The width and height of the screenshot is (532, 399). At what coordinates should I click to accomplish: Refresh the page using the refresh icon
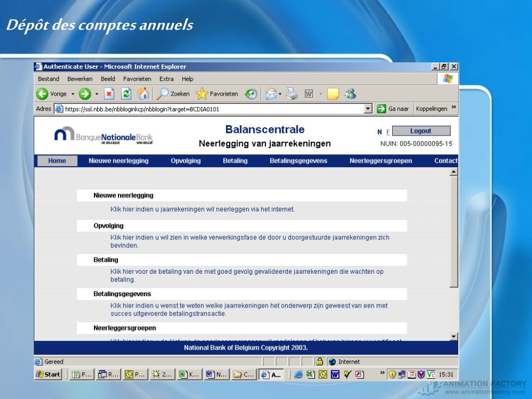tap(126, 94)
